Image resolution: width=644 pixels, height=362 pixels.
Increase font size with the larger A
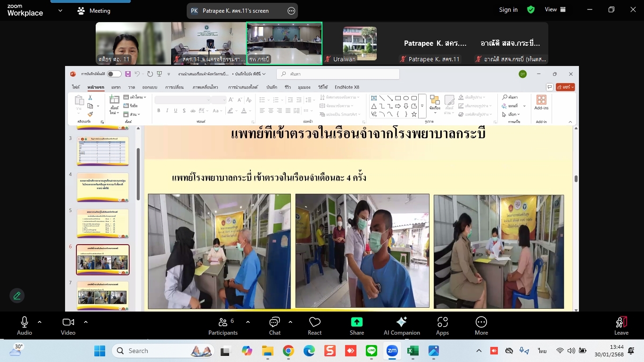(231, 99)
